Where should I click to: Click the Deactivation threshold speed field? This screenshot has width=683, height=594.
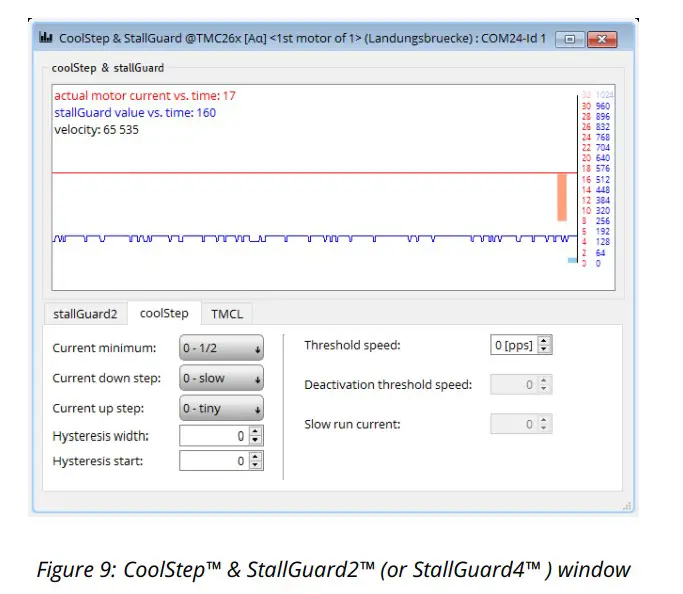tap(521, 385)
